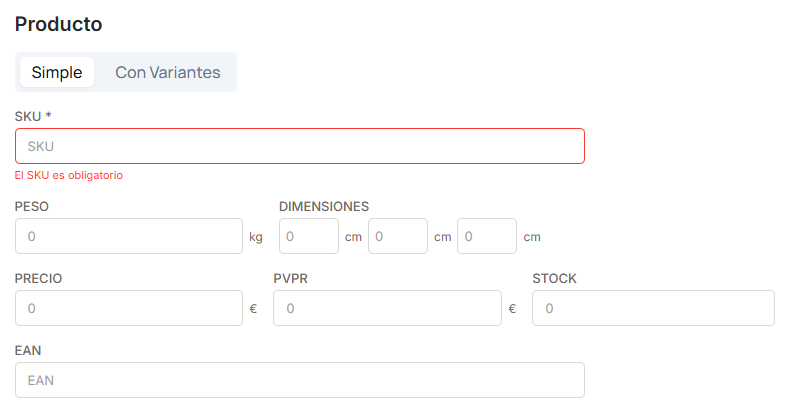Click the PVPR input field
Viewport: 788px width, 414px height.
(x=387, y=308)
